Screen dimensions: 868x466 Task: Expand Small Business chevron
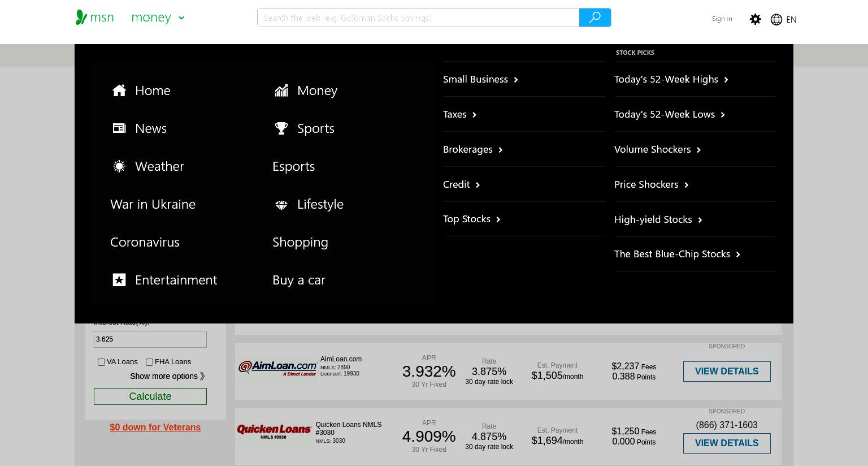516,80
